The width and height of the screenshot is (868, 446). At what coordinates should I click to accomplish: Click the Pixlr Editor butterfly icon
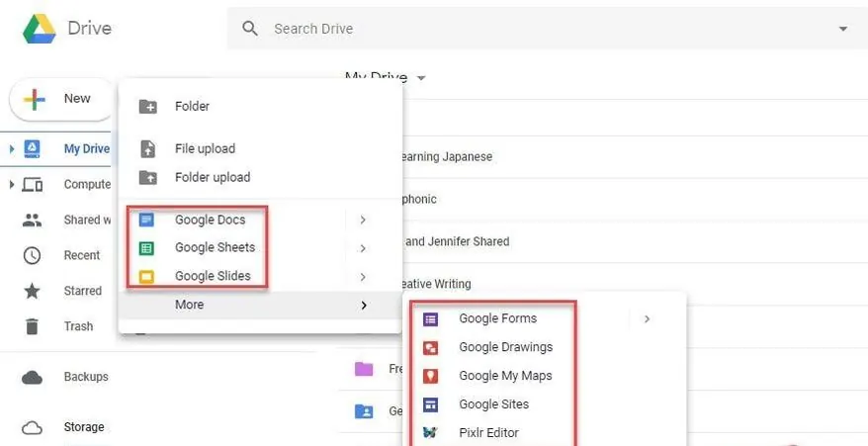(430, 433)
